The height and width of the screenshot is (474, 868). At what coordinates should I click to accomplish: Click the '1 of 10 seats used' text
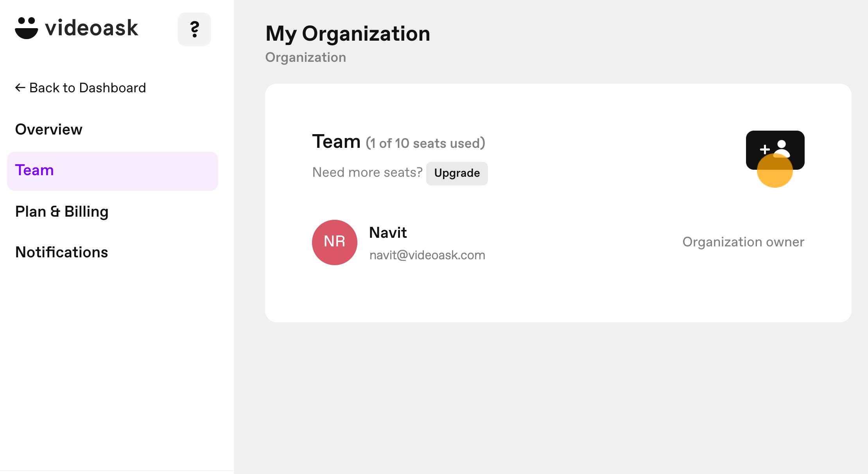pos(425,144)
